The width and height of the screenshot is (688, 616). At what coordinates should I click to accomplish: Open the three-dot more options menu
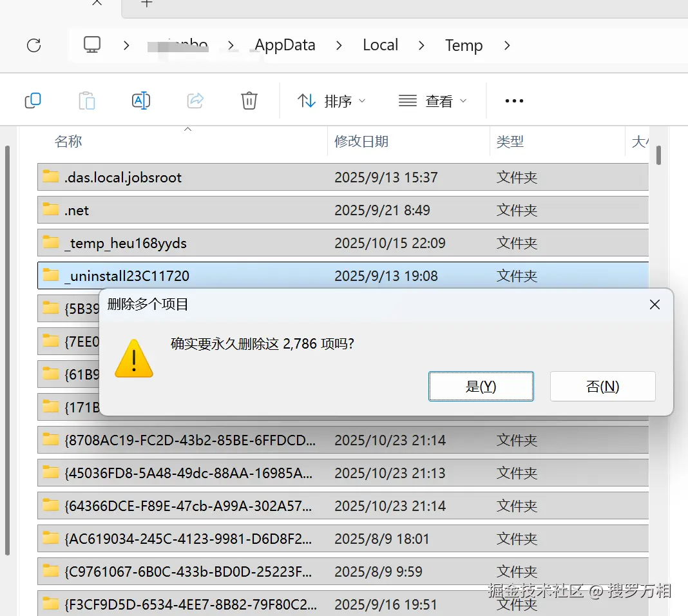click(x=514, y=101)
